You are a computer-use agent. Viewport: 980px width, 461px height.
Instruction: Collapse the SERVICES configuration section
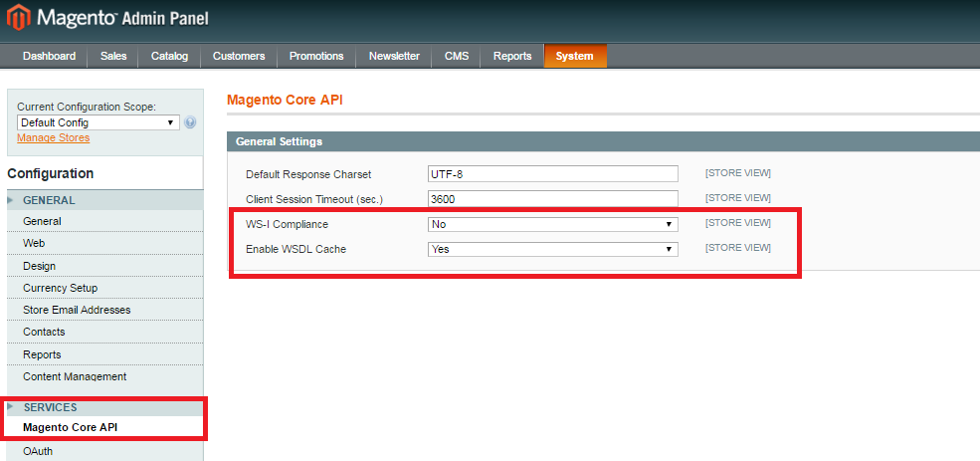click(104, 407)
